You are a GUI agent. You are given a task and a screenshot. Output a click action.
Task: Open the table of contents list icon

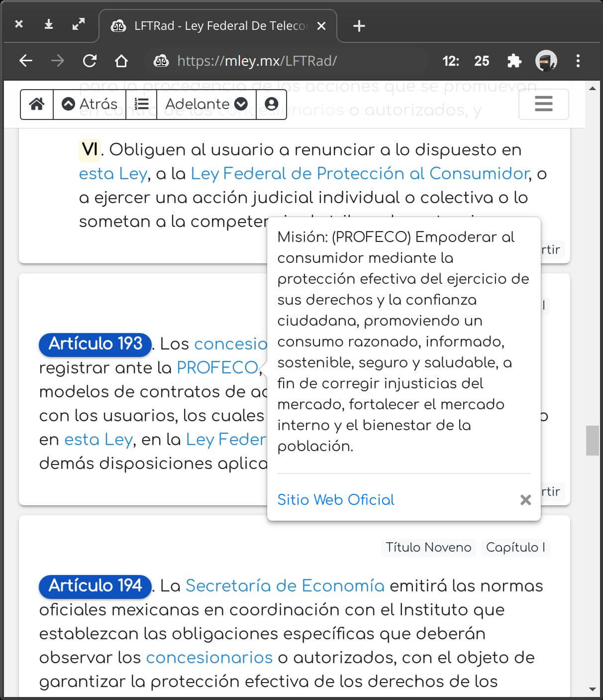point(142,104)
